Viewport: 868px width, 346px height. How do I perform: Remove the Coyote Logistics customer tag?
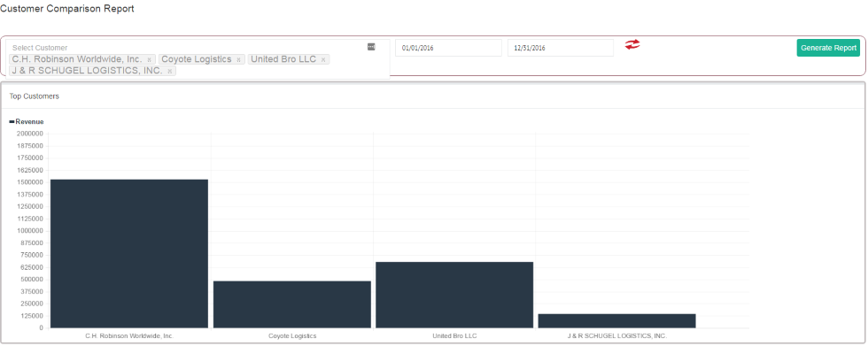[x=238, y=59]
